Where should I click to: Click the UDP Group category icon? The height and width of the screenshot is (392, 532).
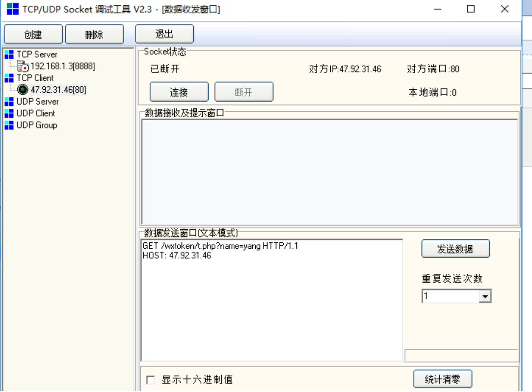click(x=9, y=125)
